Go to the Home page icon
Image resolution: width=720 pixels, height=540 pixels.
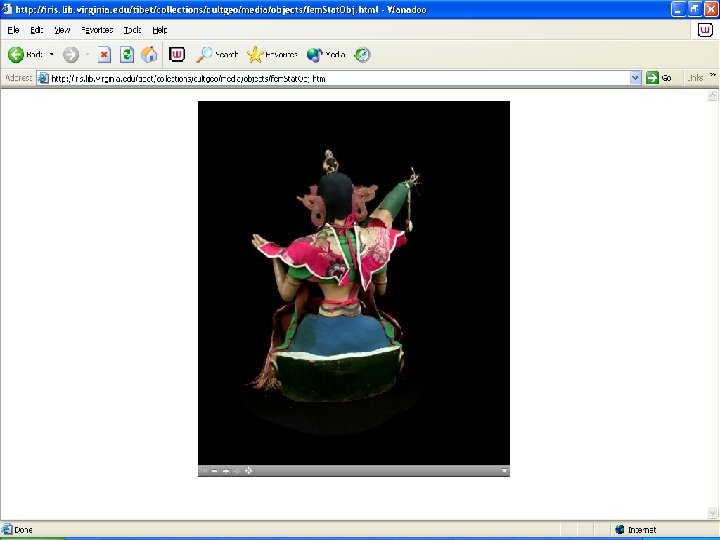[x=149, y=55]
